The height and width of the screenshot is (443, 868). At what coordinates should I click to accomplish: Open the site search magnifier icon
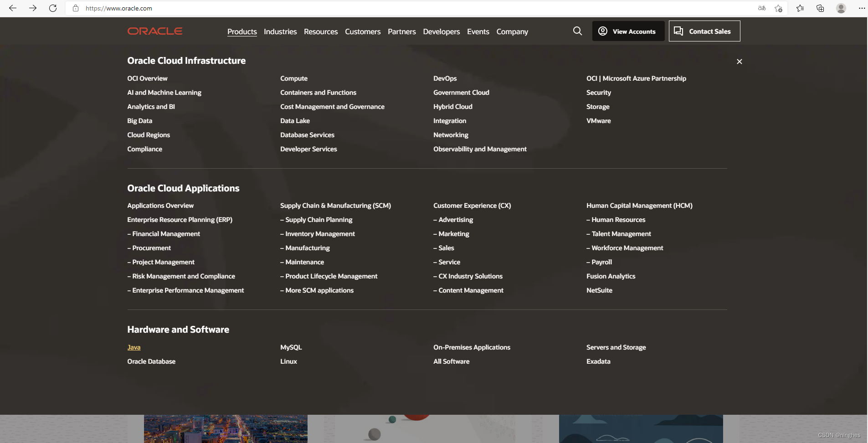577,31
